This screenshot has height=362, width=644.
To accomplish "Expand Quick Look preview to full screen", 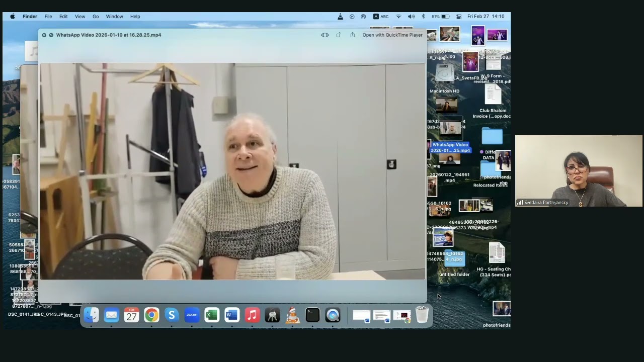I will click(51, 35).
